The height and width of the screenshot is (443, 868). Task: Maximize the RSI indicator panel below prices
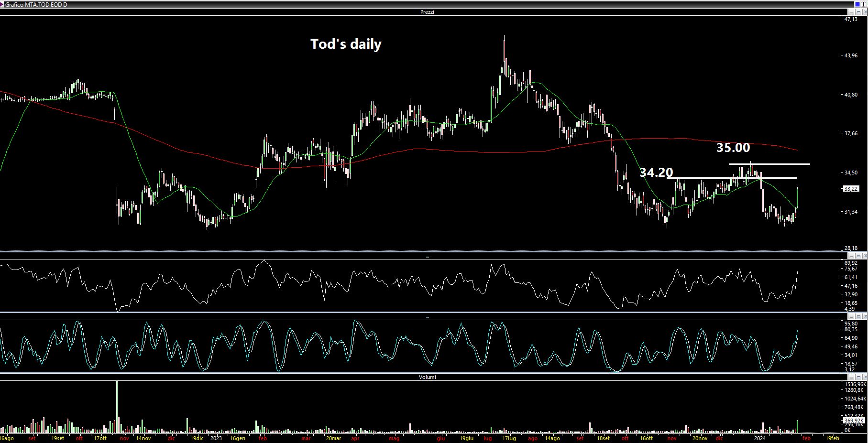click(858, 256)
